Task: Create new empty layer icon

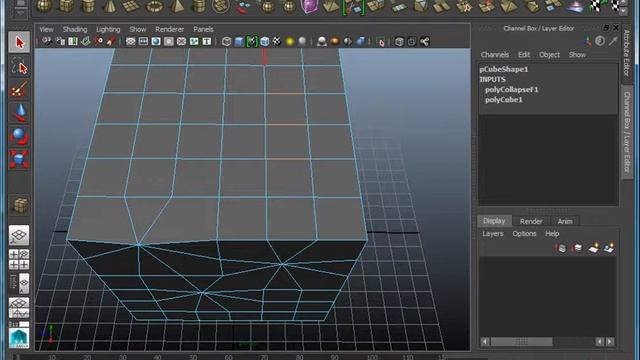Action: click(x=593, y=248)
